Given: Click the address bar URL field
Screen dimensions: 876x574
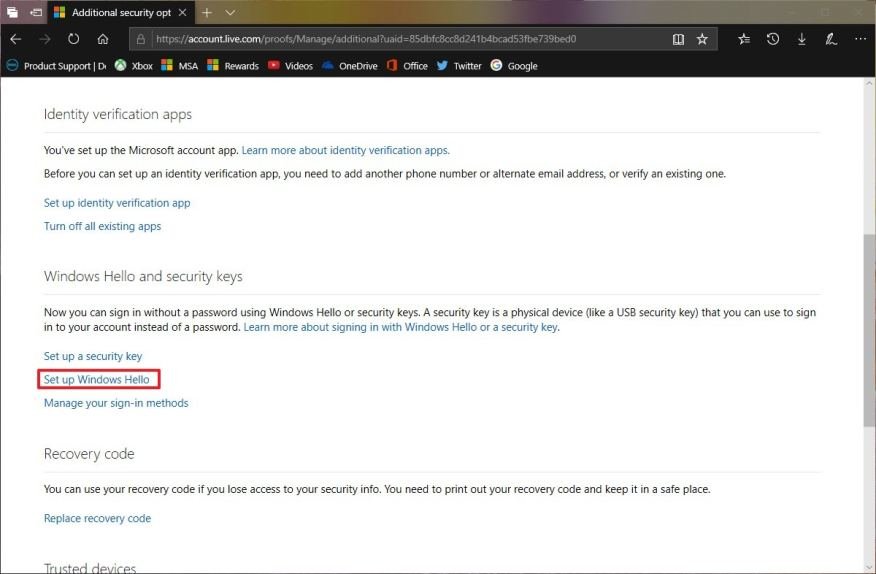Looking at the screenshot, I should 400,39.
